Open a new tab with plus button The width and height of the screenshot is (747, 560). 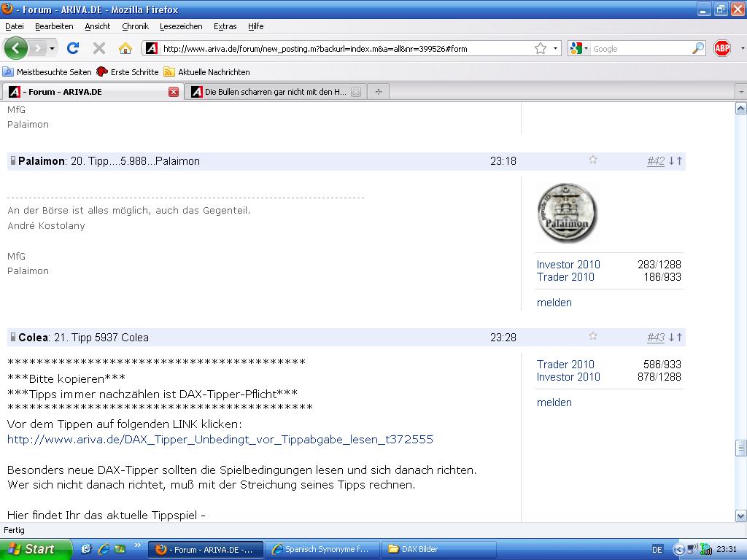(x=379, y=92)
